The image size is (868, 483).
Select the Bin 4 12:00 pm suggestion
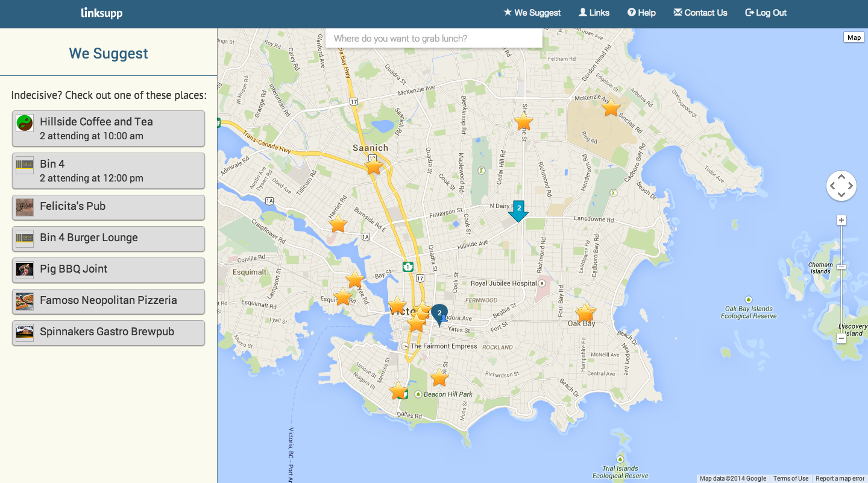pos(108,171)
